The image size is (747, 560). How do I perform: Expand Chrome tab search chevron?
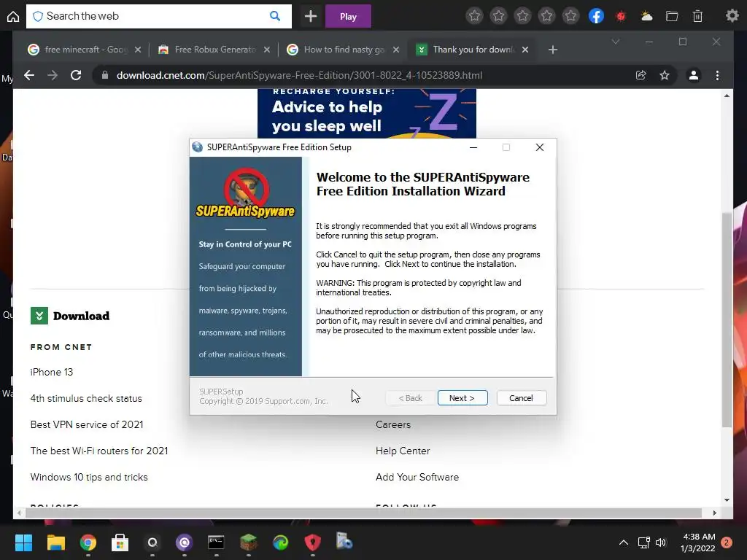click(616, 42)
